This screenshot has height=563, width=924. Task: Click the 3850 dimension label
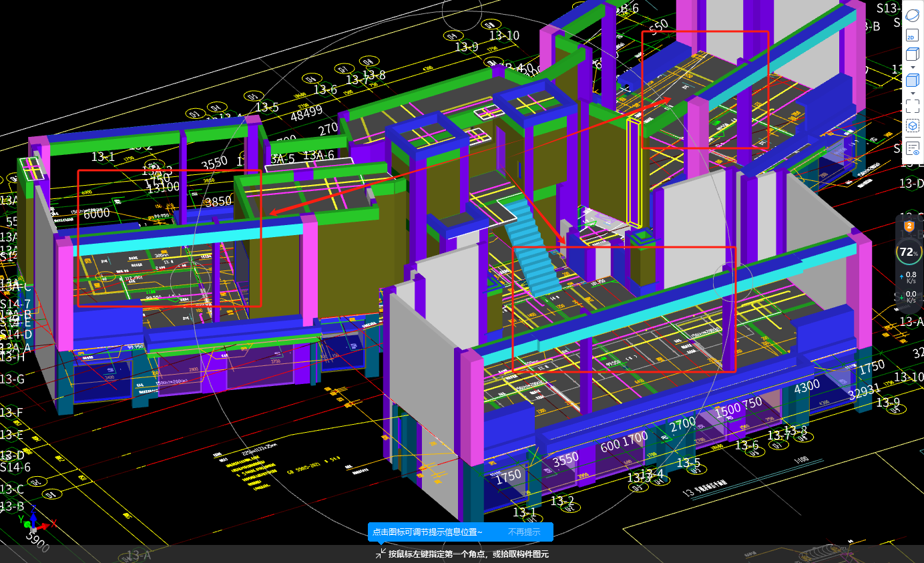point(218,201)
